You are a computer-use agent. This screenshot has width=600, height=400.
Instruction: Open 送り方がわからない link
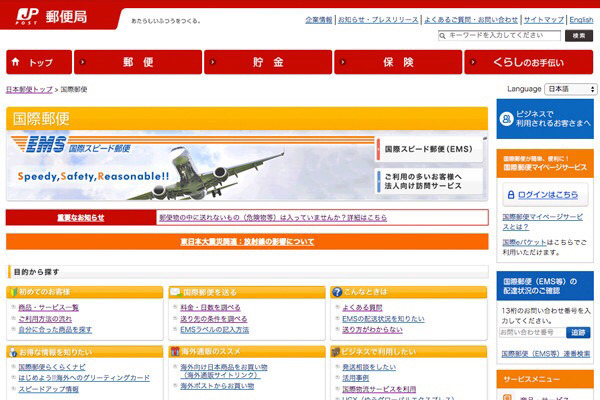372,330
